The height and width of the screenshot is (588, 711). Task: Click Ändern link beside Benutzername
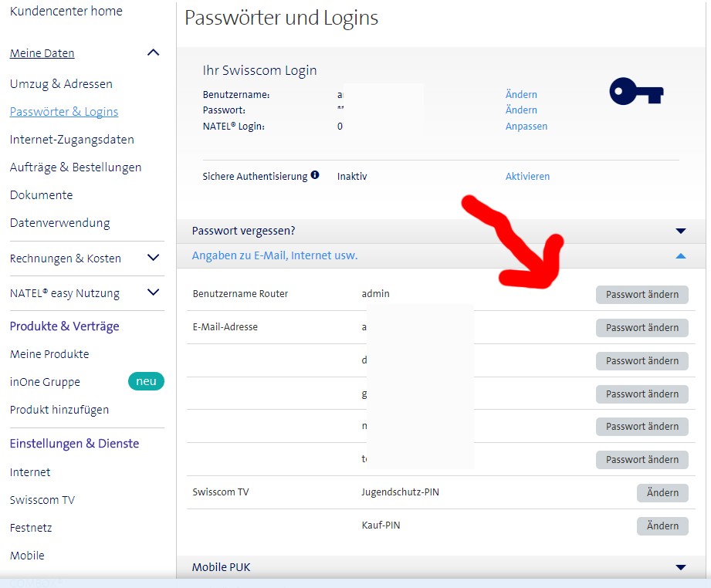521,94
